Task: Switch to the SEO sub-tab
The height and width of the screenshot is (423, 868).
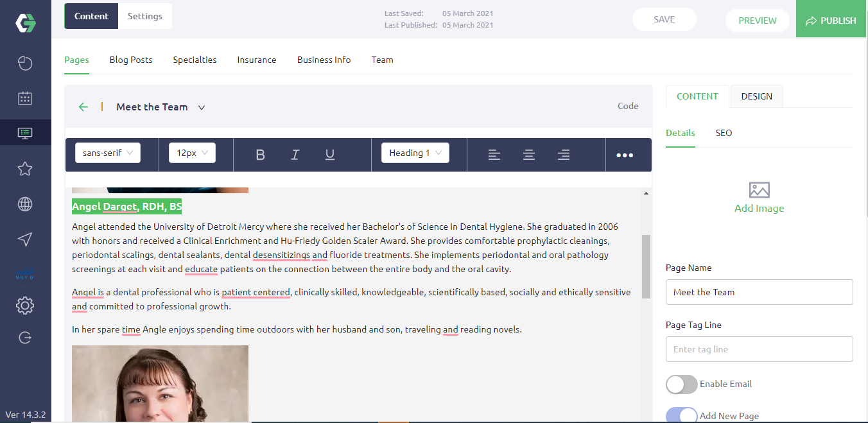Action: (x=724, y=133)
